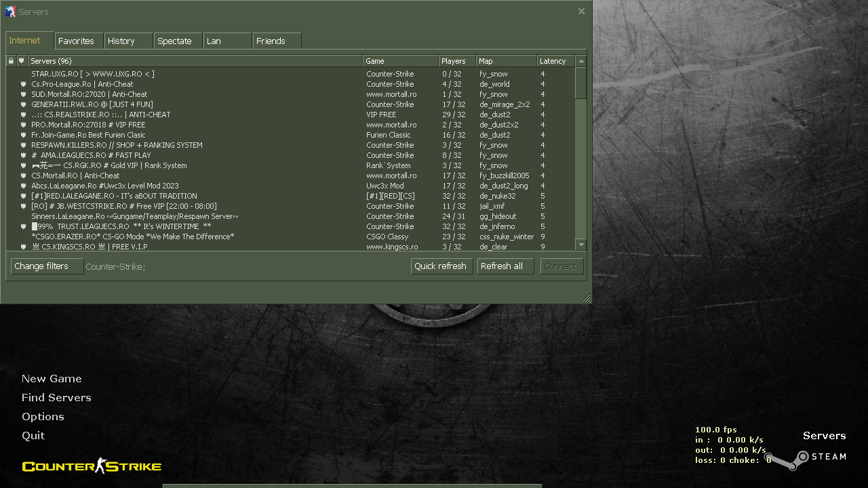Click shield icon beside CS.KINGSCS.RO server
The height and width of the screenshot is (488, 868).
click(x=23, y=247)
